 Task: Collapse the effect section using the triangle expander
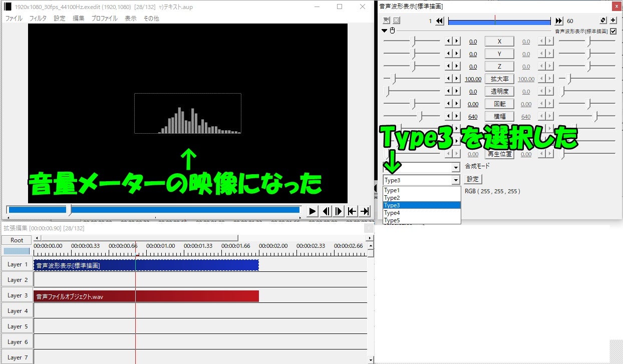tap(384, 31)
